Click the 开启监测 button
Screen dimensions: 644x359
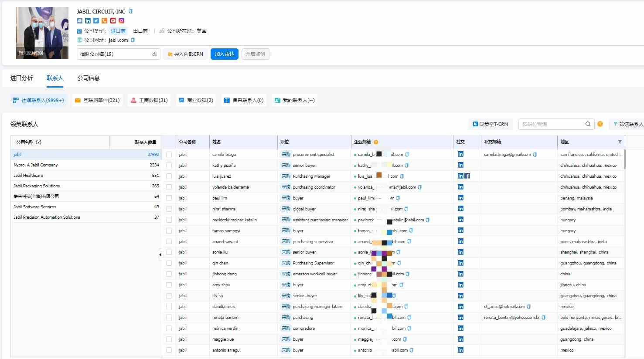pyautogui.click(x=255, y=54)
